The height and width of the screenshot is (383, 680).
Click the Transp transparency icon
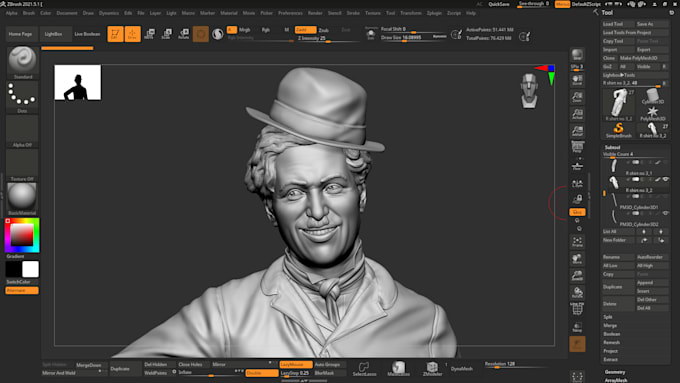(x=577, y=327)
